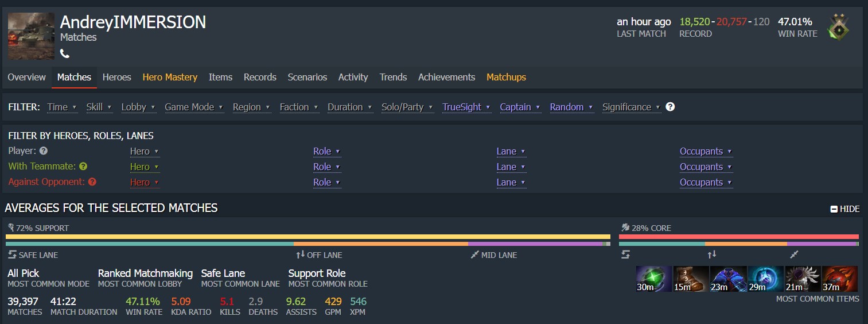Open the With Teammate Lane dropdown

tap(511, 167)
